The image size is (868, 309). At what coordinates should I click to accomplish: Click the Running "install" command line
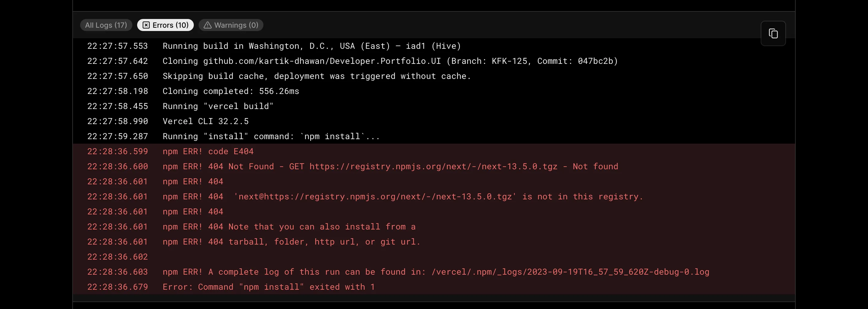(x=271, y=137)
